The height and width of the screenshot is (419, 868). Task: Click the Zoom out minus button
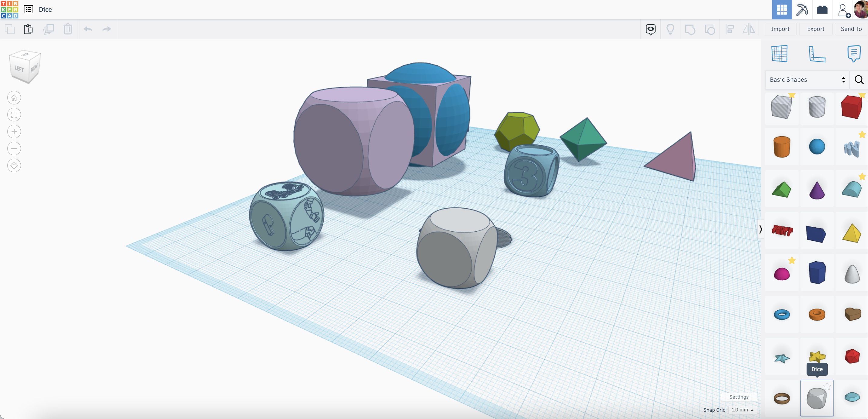tap(14, 148)
